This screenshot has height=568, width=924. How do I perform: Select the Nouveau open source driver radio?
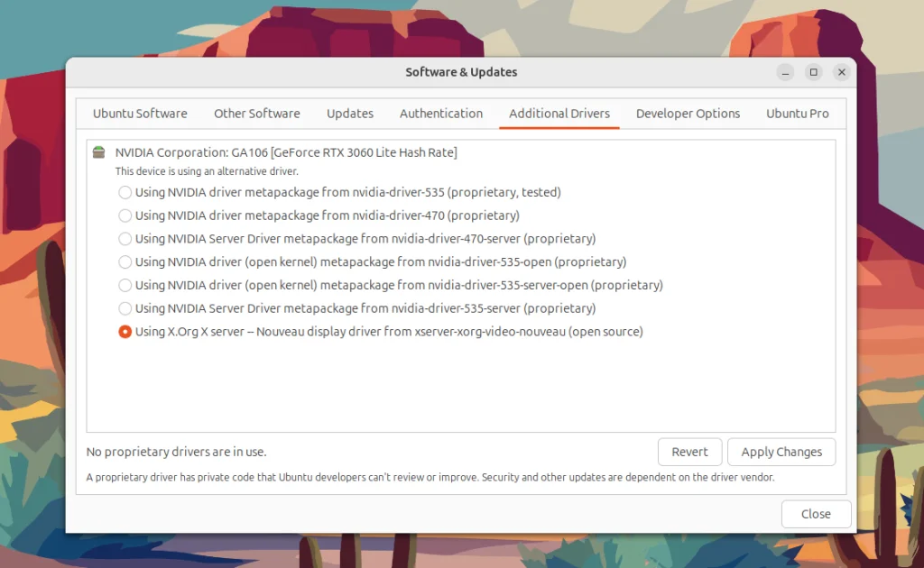pyautogui.click(x=125, y=332)
